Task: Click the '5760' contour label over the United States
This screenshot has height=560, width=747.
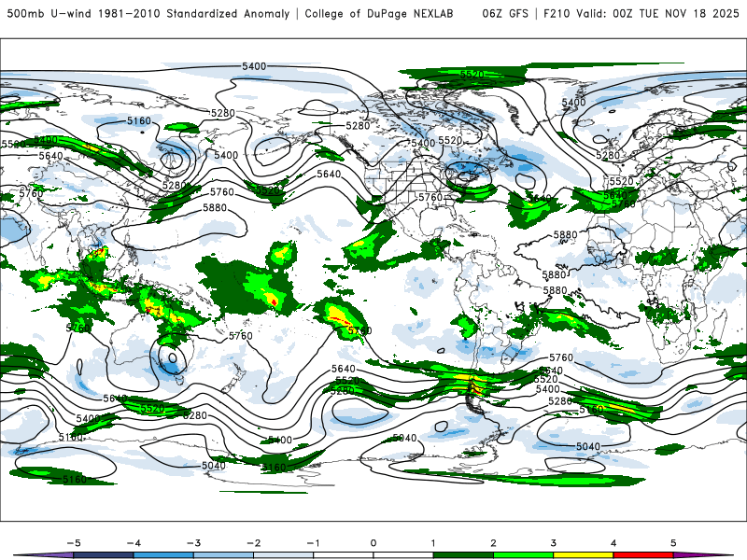Action: (430, 197)
